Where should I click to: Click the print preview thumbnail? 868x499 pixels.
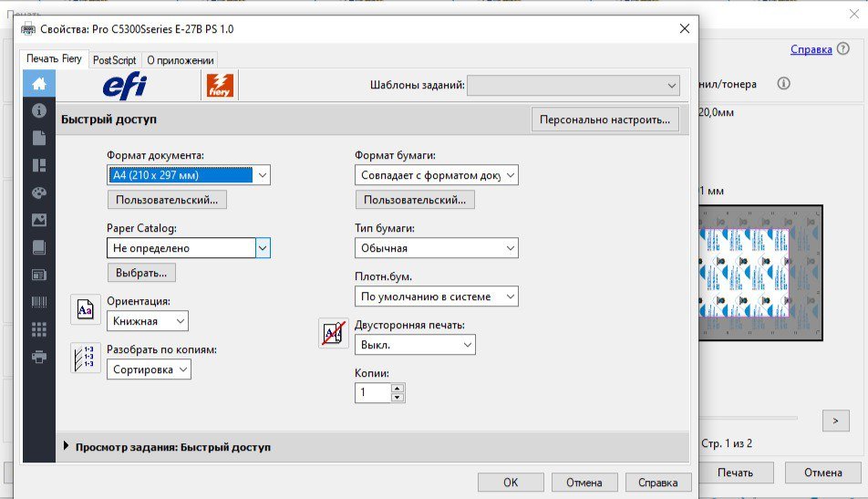[x=760, y=273]
